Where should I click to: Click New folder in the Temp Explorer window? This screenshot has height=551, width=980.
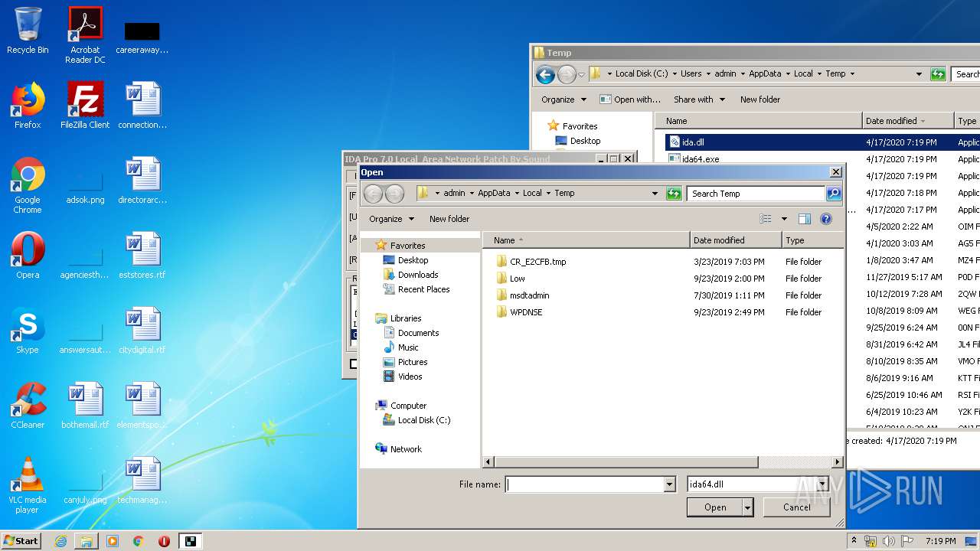760,99
